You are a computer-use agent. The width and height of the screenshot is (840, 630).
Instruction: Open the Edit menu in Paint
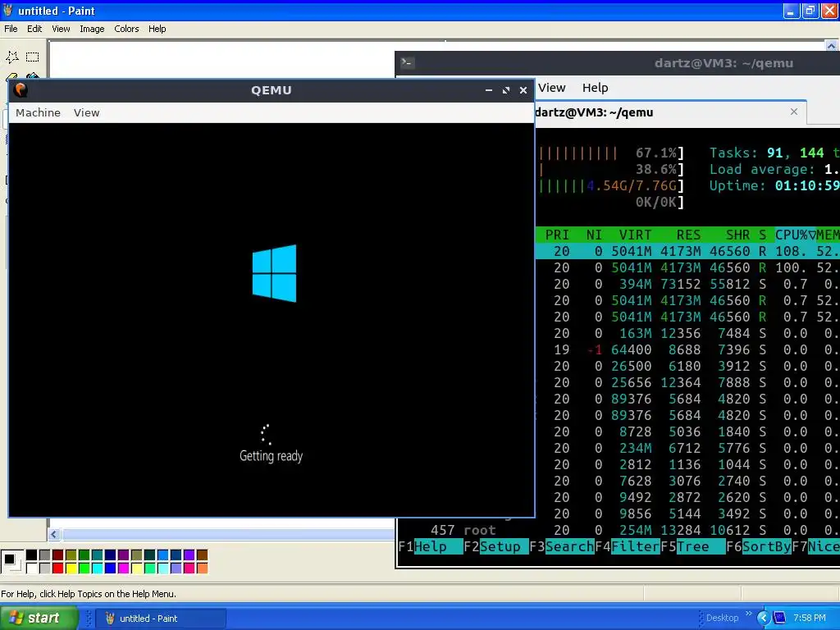pos(34,29)
